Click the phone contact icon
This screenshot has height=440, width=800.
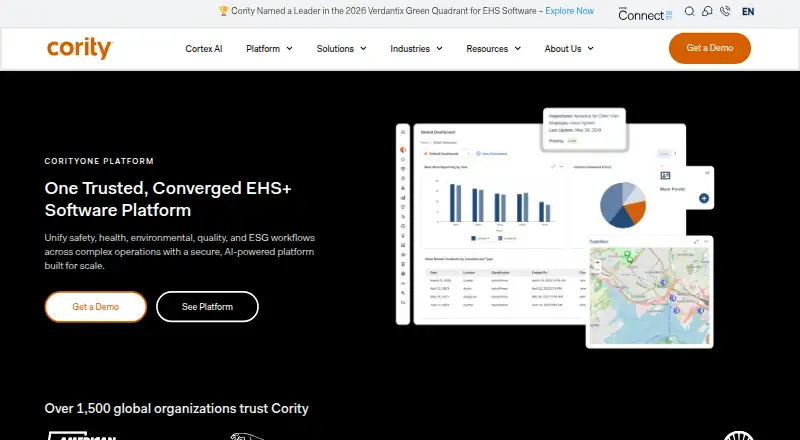pos(725,11)
